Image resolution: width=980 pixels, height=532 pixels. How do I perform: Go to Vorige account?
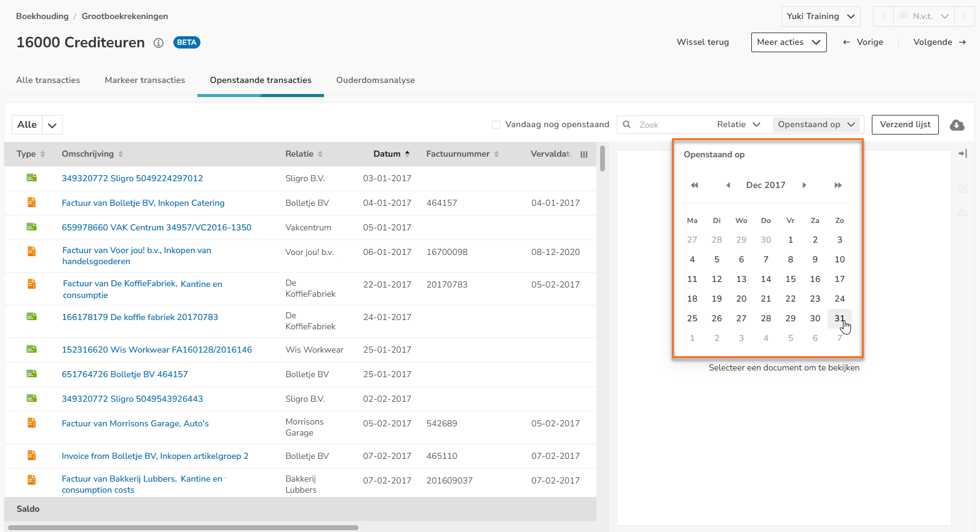tap(863, 42)
